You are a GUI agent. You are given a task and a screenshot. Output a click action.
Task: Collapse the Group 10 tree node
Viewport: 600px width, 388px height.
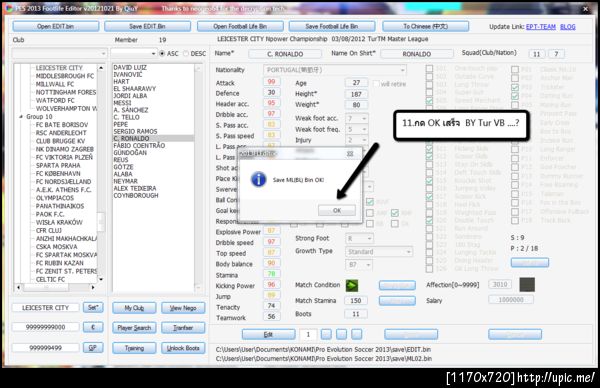click(21, 117)
